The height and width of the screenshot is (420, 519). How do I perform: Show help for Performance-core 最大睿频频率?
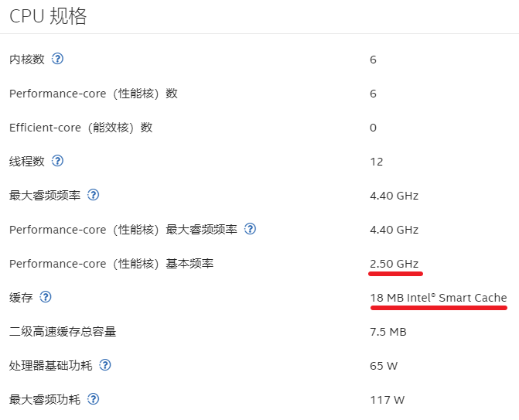click(250, 229)
